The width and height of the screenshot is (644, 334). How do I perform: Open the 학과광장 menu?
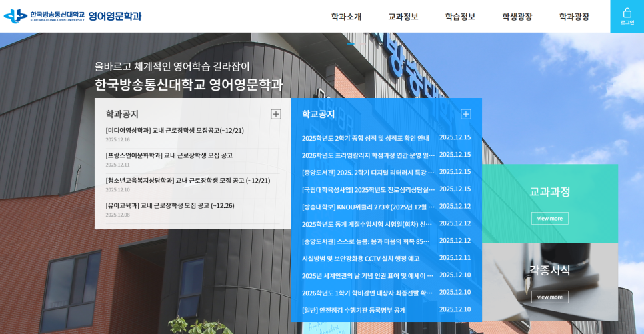(x=574, y=17)
